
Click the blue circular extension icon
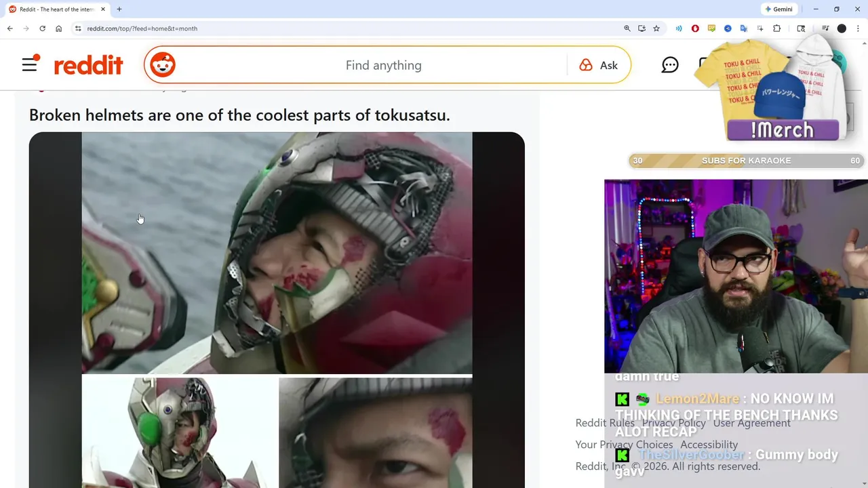click(728, 28)
